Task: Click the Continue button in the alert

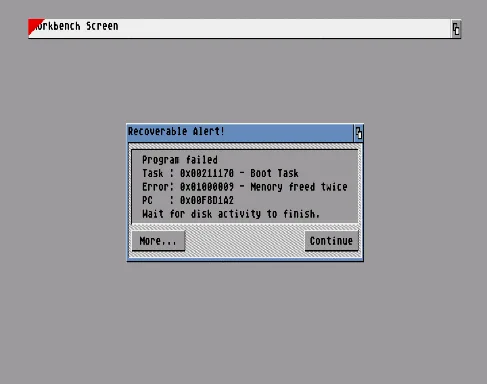Action: [331, 241]
